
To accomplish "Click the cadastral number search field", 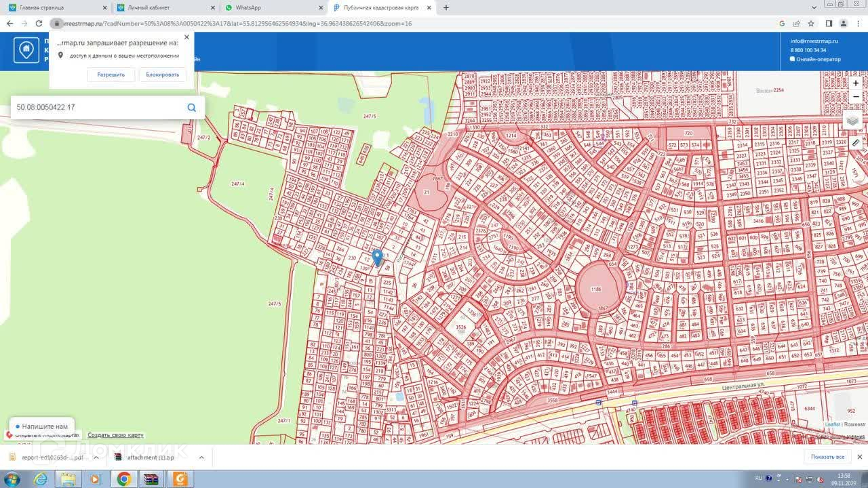I will point(98,107).
